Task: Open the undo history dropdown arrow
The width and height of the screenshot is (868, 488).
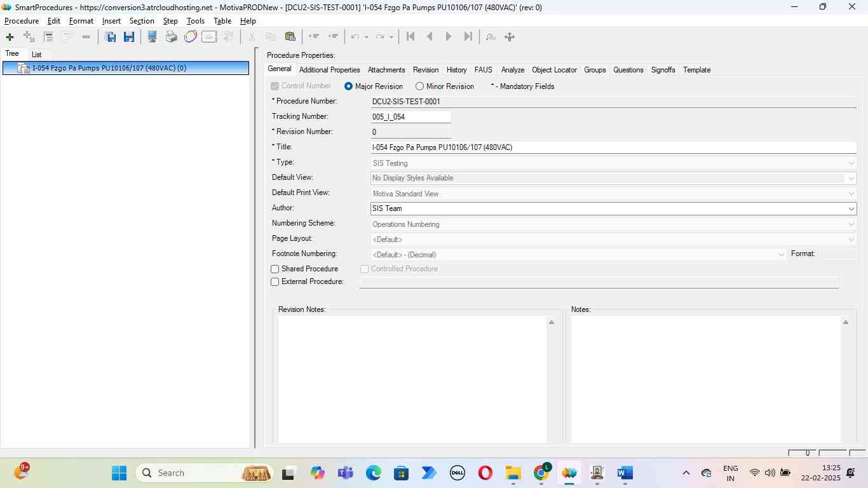Action: [x=367, y=37]
